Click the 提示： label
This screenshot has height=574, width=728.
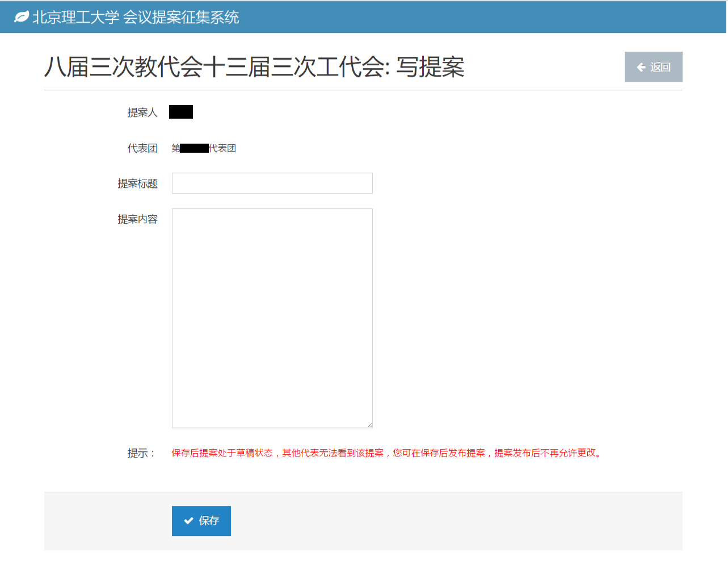141,453
